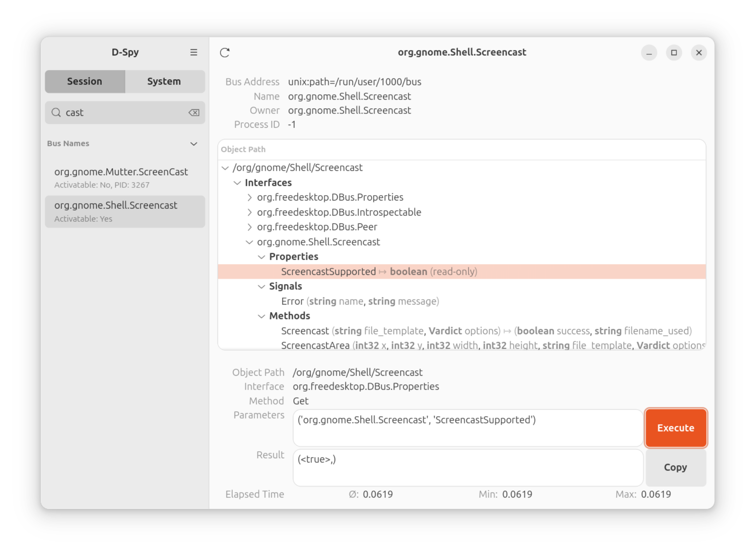The width and height of the screenshot is (756, 554).
Task: Click the Result text box showing (<true>,)
Action: 468,467
